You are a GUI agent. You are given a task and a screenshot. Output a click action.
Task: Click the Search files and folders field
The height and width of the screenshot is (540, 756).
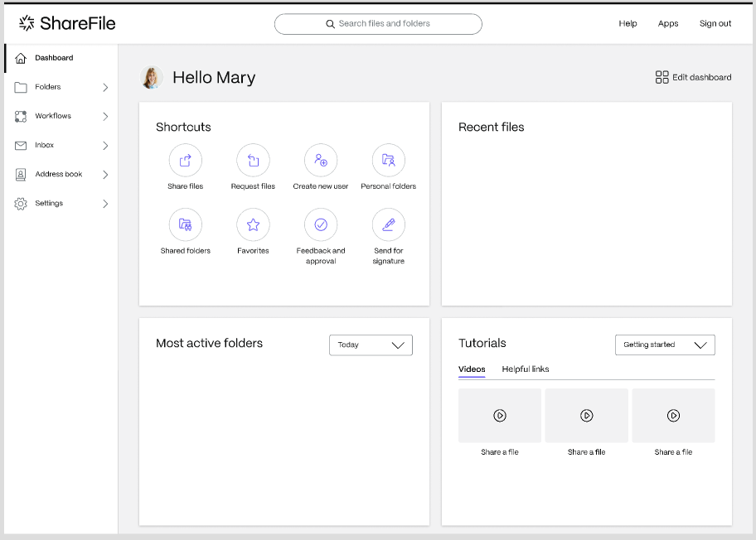[378, 24]
